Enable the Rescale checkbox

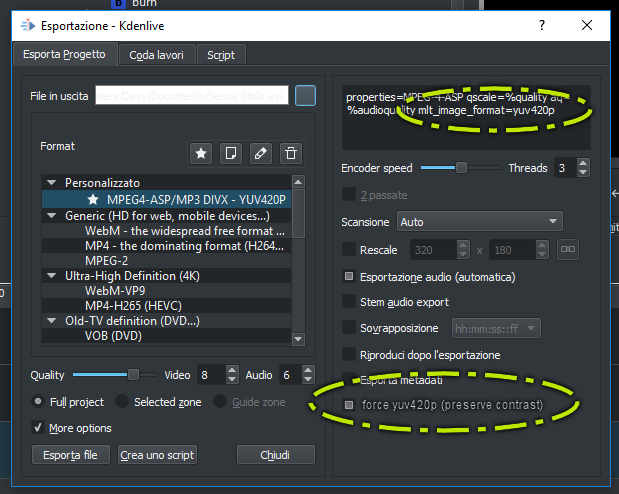click(x=349, y=250)
